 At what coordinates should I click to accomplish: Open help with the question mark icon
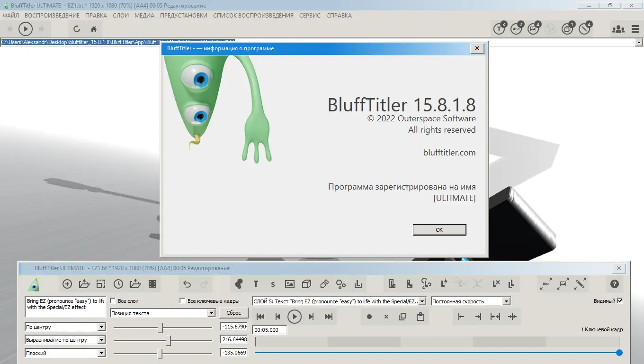tap(615, 284)
